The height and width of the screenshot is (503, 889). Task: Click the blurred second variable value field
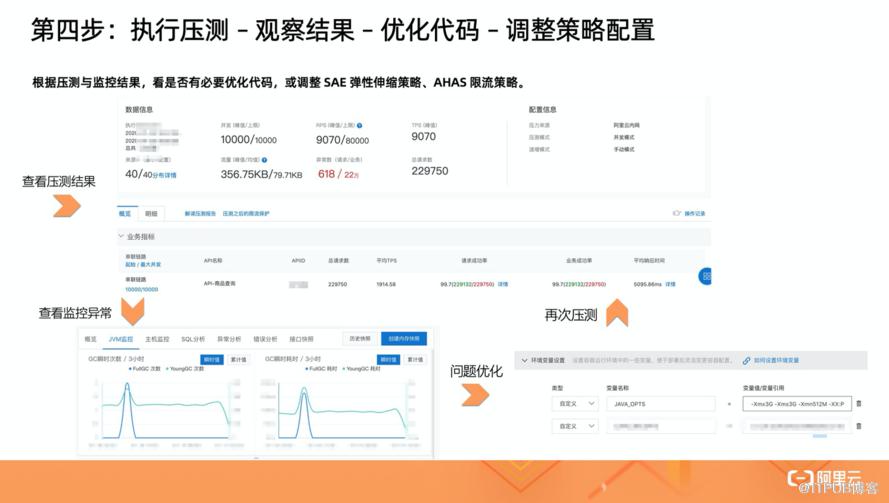[797, 426]
